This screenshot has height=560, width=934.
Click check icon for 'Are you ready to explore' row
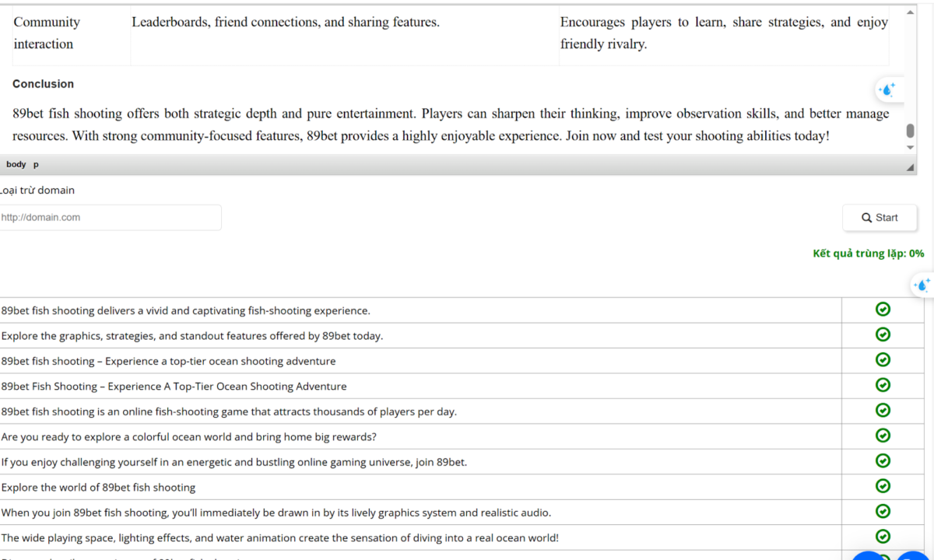coord(883,436)
